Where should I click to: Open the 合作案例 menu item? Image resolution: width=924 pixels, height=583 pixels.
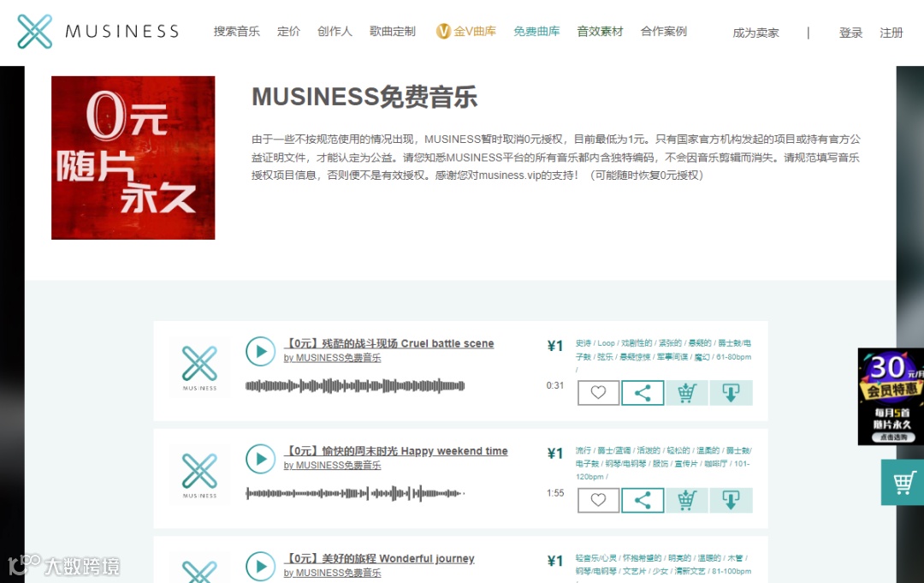click(664, 31)
